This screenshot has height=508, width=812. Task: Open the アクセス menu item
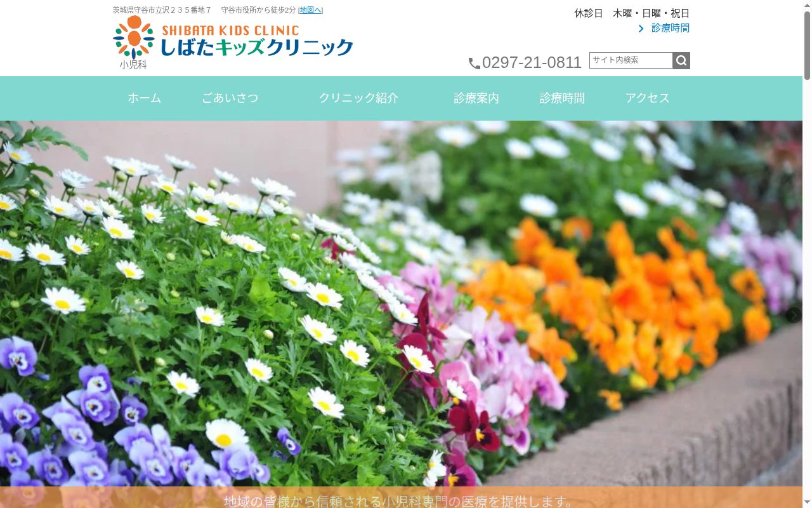[x=647, y=98]
